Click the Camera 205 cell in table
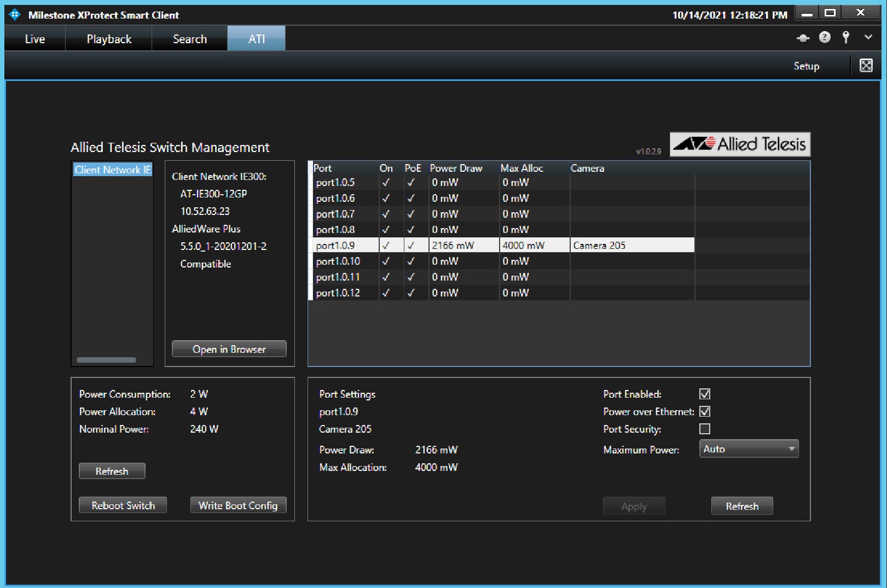The width and height of the screenshot is (887, 588). pos(632,245)
